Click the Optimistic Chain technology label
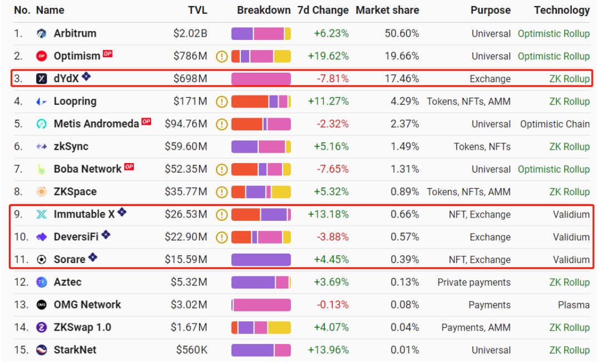This screenshot has width=599, height=364. point(555,124)
